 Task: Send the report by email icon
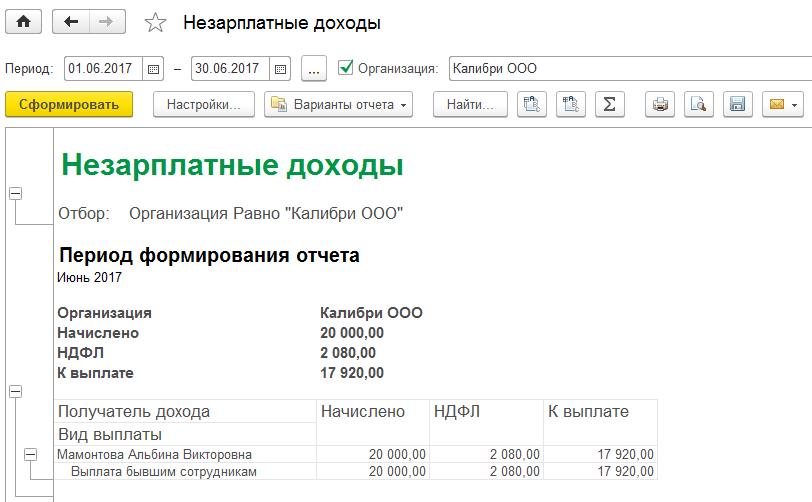coord(781,104)
